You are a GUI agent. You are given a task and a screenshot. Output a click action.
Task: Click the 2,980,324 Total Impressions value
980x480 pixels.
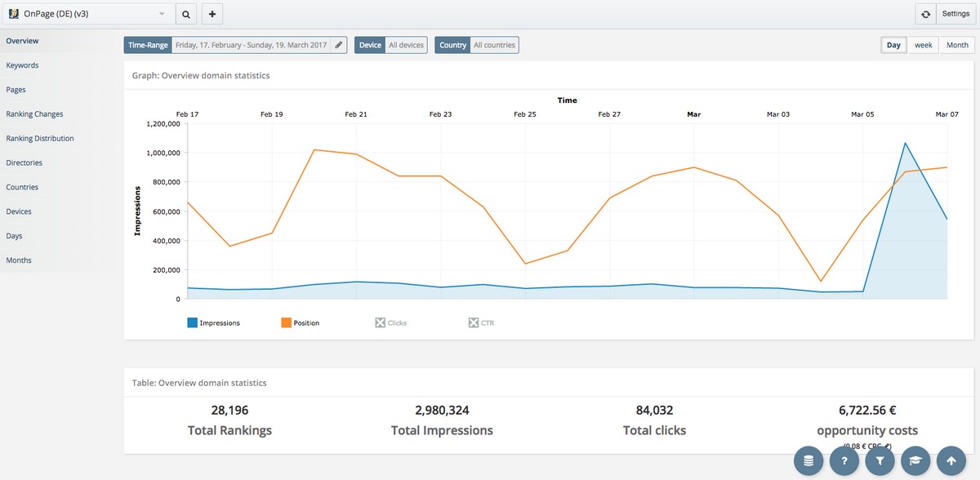[x=442, y=411]
